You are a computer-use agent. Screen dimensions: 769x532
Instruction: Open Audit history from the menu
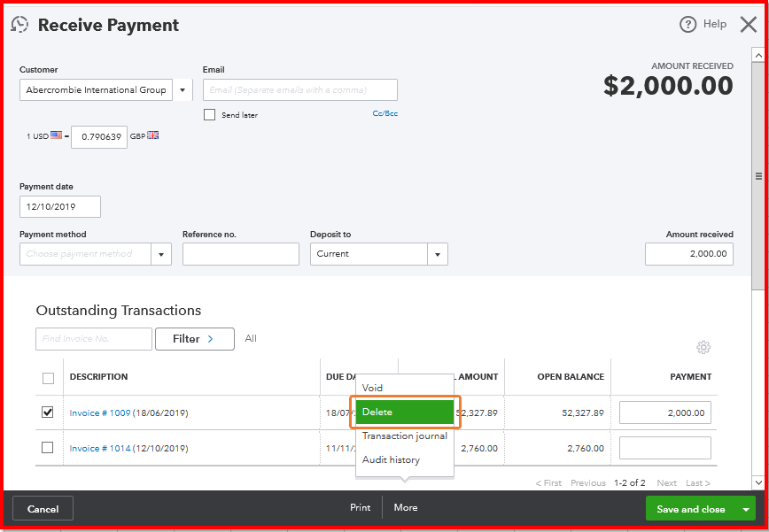[403, 459]
